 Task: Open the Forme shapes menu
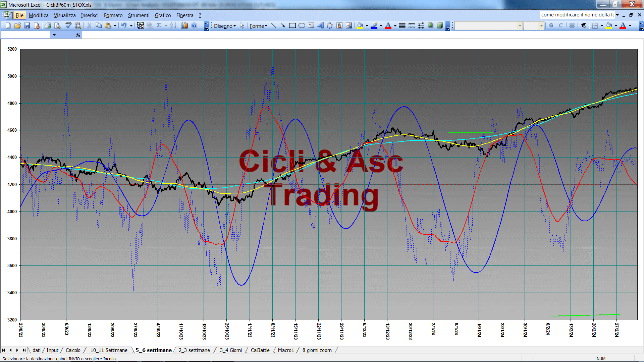(258, 26)
